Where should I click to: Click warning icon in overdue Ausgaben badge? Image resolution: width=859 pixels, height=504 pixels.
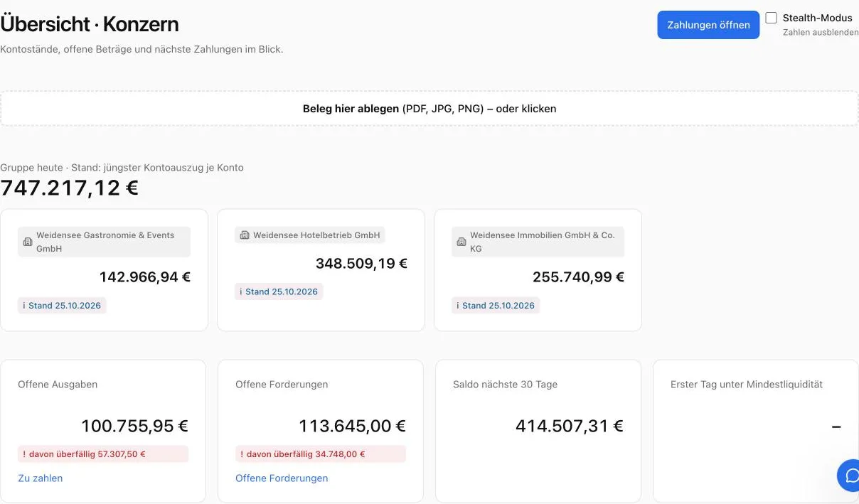[x=24, y=454]
